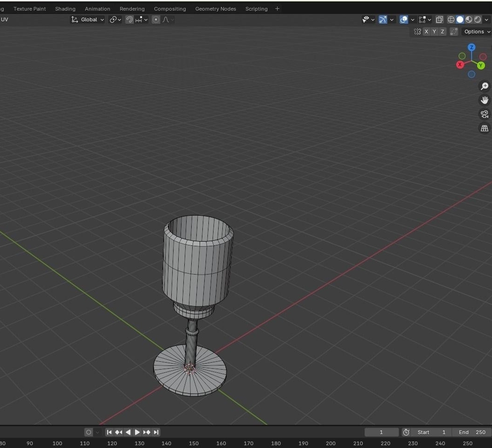Click the green Y axis on the navigation gizmo

click(481, 65)
